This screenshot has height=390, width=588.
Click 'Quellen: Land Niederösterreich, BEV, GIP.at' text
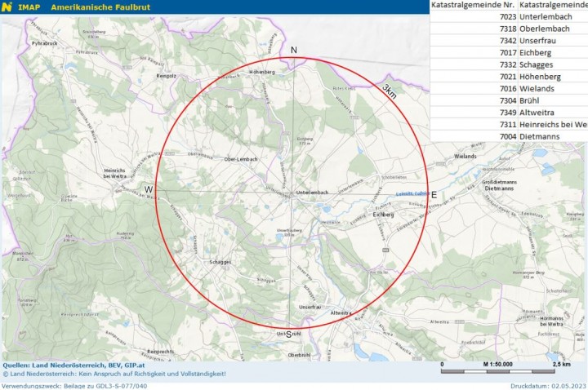click(73, 366)
